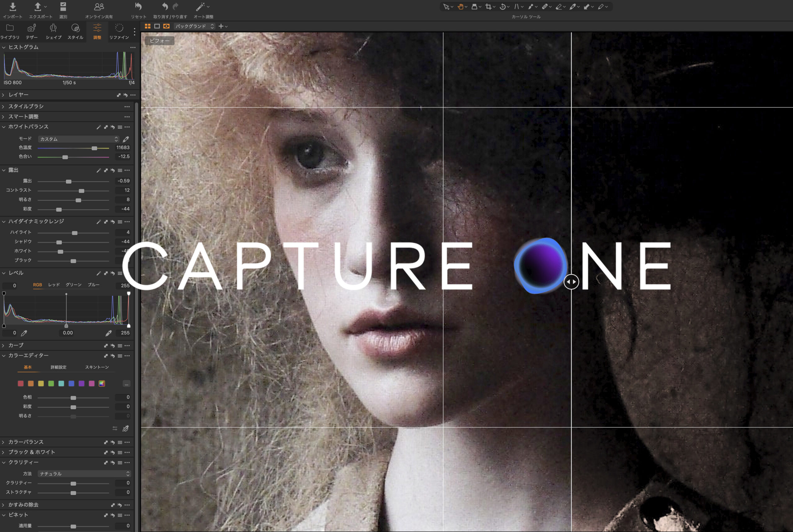Open the 詳細設定 color editor tab
The height and width of the screenshot is (532, 793).
pyautogui.click(x=59, y=367)
